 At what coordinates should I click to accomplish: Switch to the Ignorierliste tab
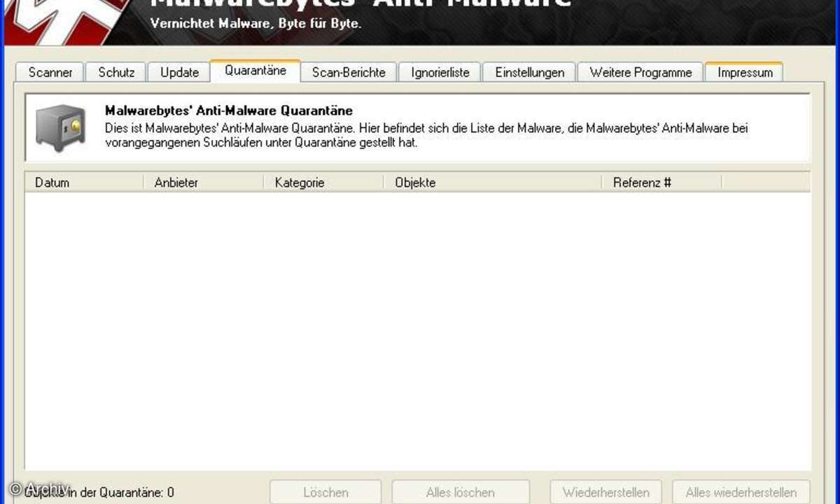click(x=440, y=72)
